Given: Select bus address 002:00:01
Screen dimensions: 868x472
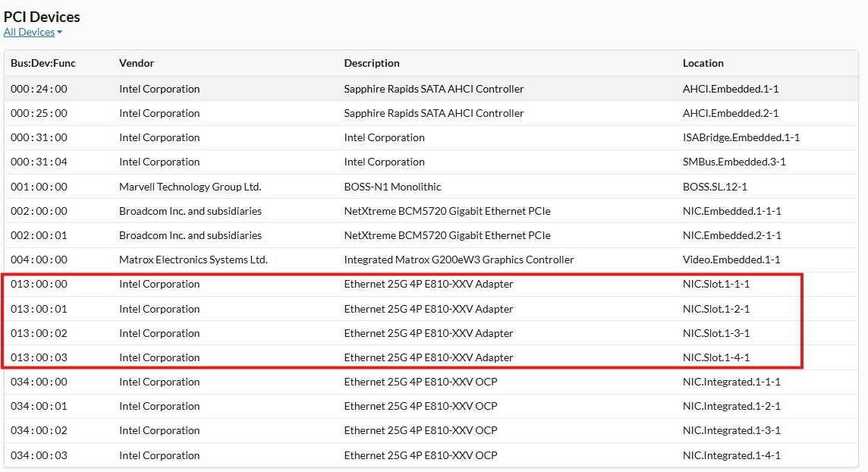Looking at the screenshot, I should (x=39, y=236).
